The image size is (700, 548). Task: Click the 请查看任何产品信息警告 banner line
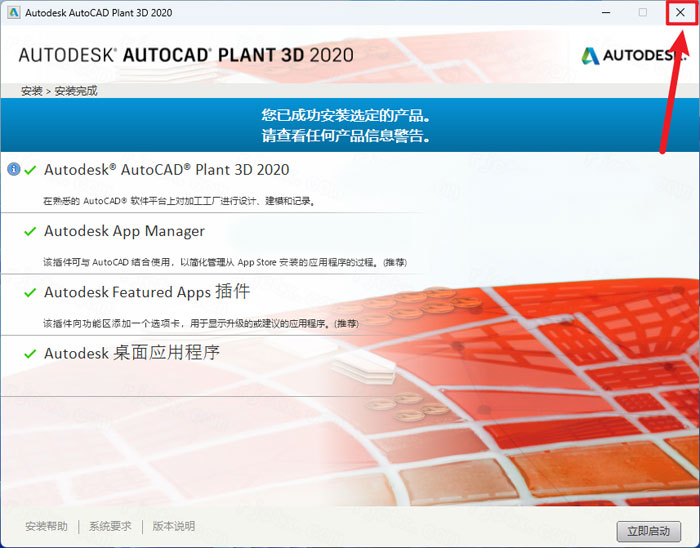point(347,135)
